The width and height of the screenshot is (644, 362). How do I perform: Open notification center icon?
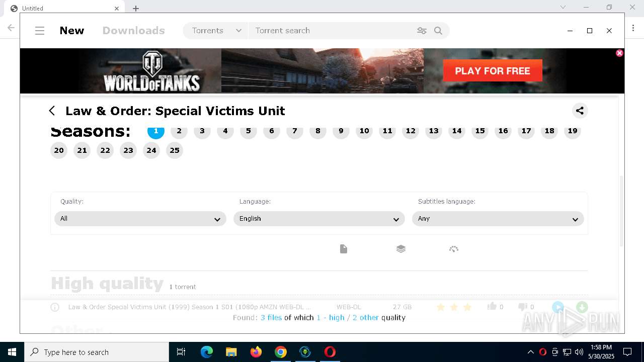[627, 352]
